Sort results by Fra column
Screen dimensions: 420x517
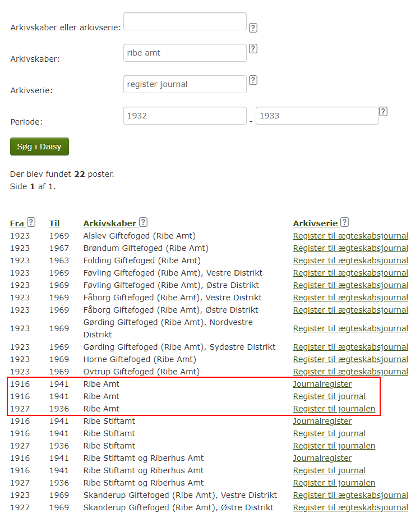pyautogui.click(x=17, y=223)
